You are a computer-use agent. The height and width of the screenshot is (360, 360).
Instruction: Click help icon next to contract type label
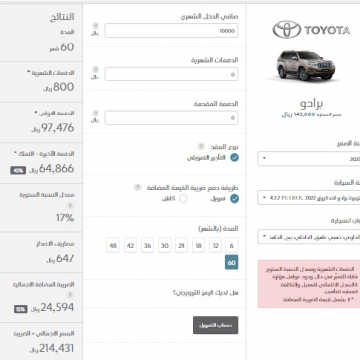[x=200, y=146]
